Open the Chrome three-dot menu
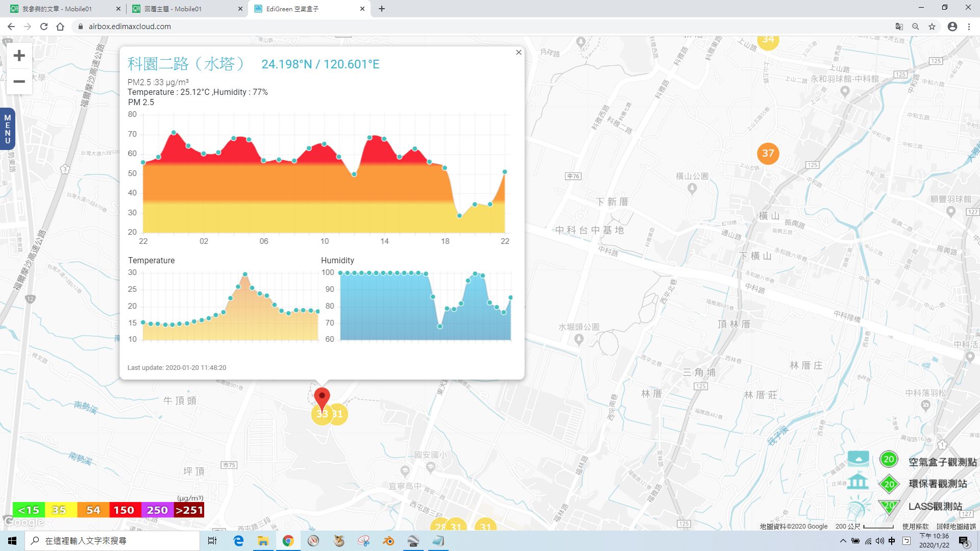 (x=969, y=27)
